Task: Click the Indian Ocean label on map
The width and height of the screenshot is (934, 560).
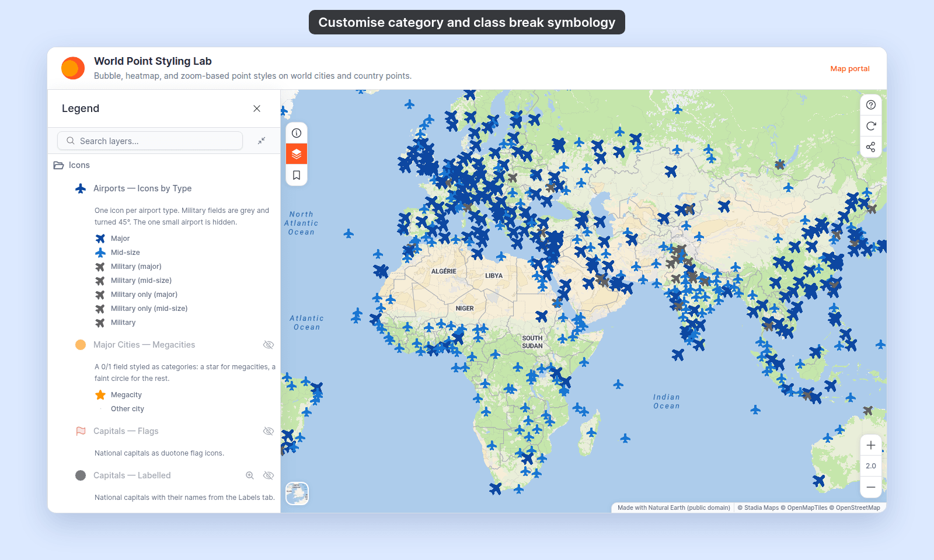Action: coord(667,401)
